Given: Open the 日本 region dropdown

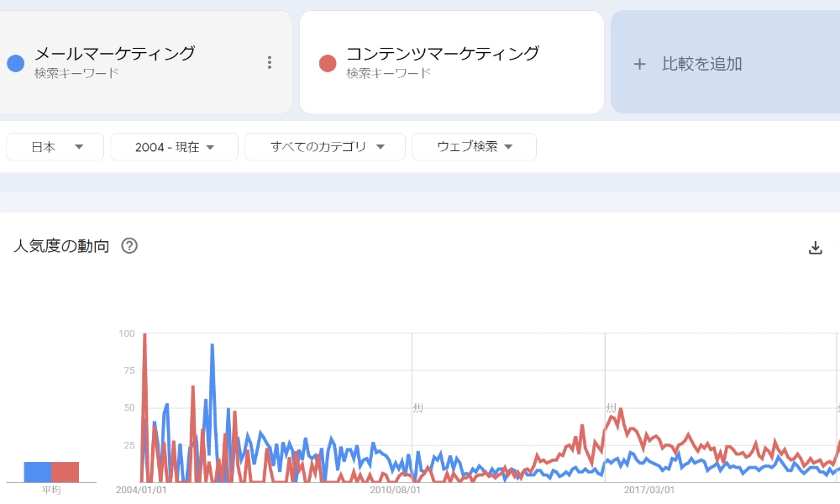Looking at the screenshot, I should tap(55, 146).
